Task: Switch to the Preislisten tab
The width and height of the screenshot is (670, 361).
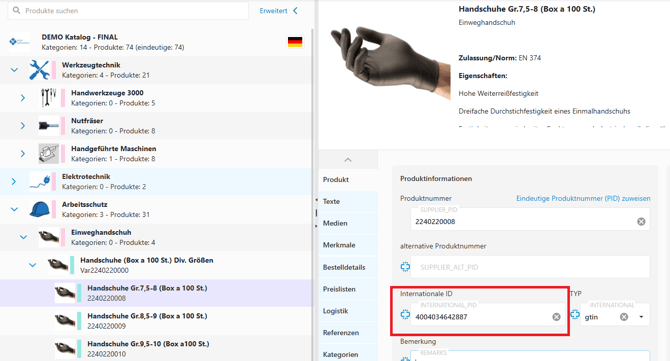Action: coord(348,289)
